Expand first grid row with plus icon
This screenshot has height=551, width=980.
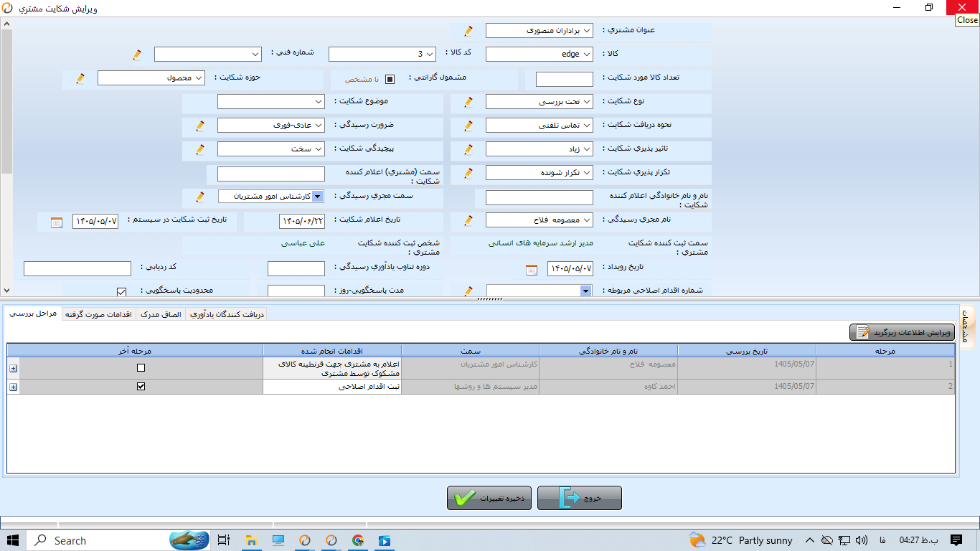tap(13, 368)
